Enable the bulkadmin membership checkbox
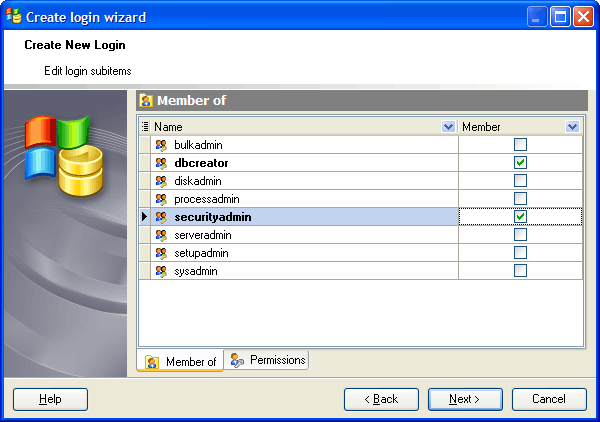The image size is (600, 422). [x=520, y=145]
